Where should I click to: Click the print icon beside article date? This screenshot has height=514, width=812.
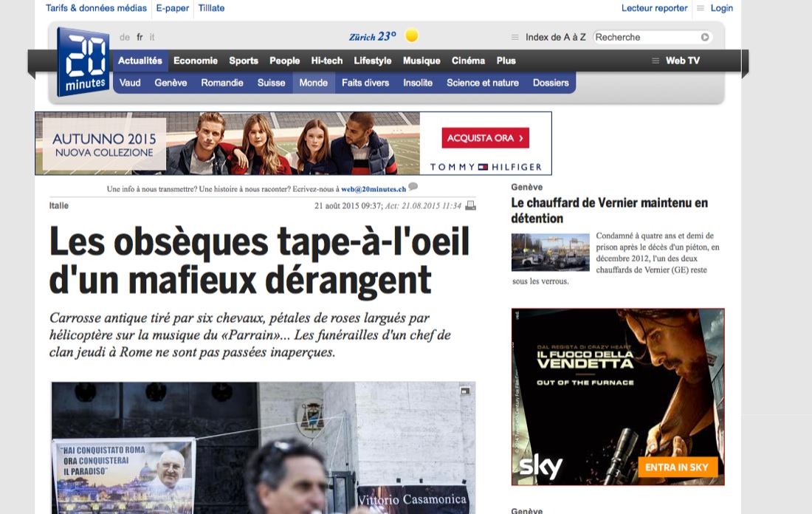470,205
